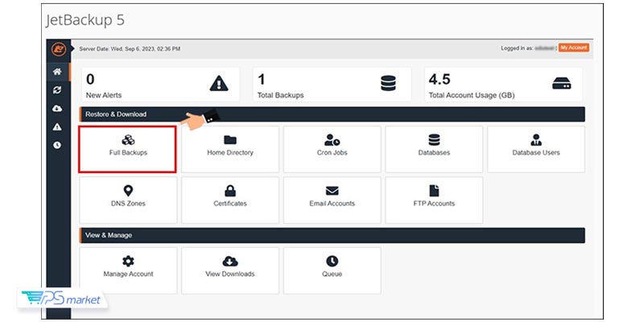This screenshot has width=644, height=322.
Task: Click the orange My Account button
Action: click(574, 48)
